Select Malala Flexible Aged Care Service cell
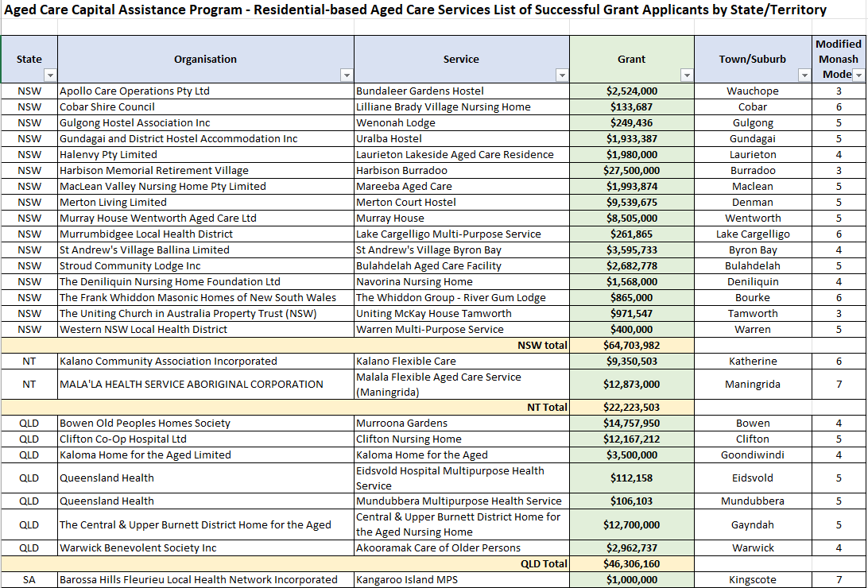Screen dimensions: 868x588 462,384
